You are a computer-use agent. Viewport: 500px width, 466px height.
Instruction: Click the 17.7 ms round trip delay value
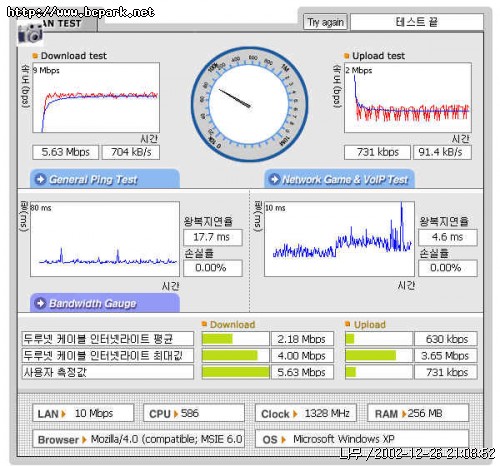coord(213,237)
